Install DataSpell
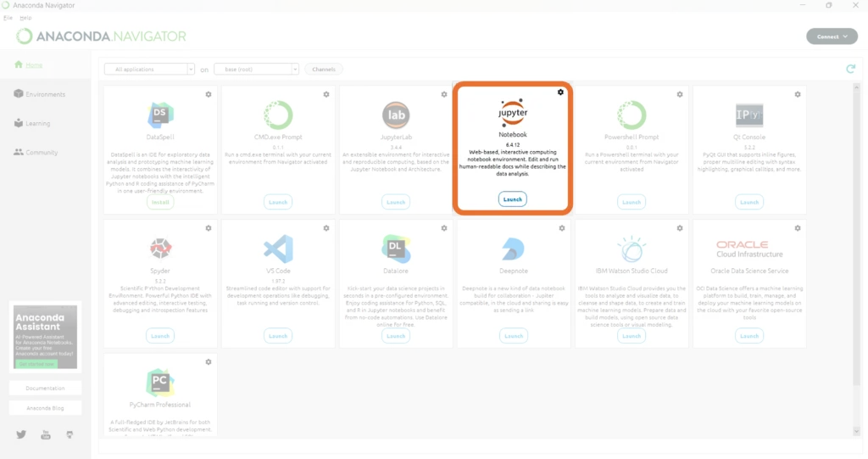This screenshot has width=868, height=459. tap(160, 202)
